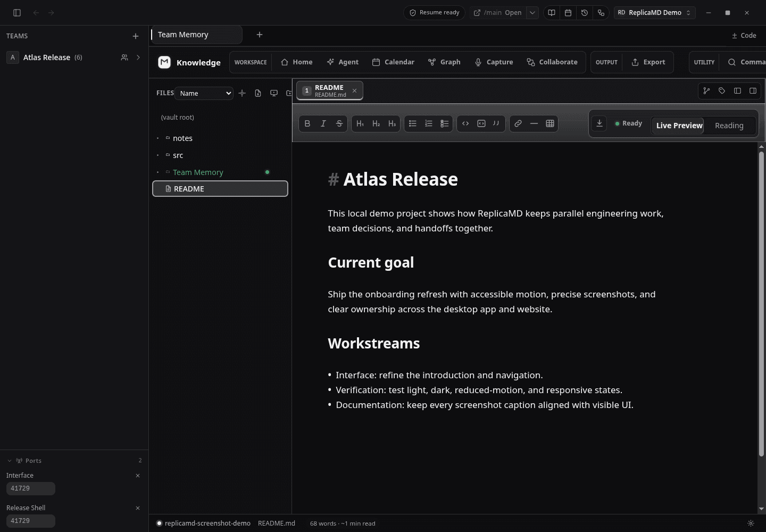This screenshot has height=532, width=766.
Task: Insert a numbered list
Action: (429, 123)
